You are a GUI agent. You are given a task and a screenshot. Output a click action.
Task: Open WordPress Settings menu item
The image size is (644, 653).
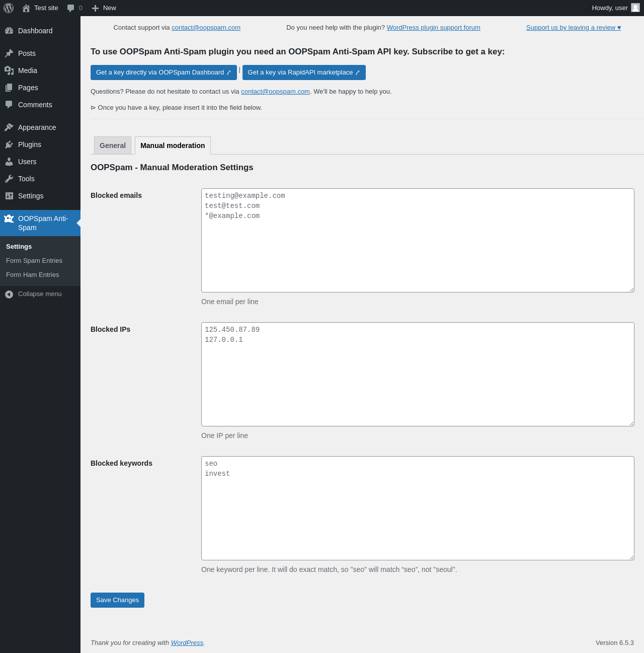pos(40,196)
